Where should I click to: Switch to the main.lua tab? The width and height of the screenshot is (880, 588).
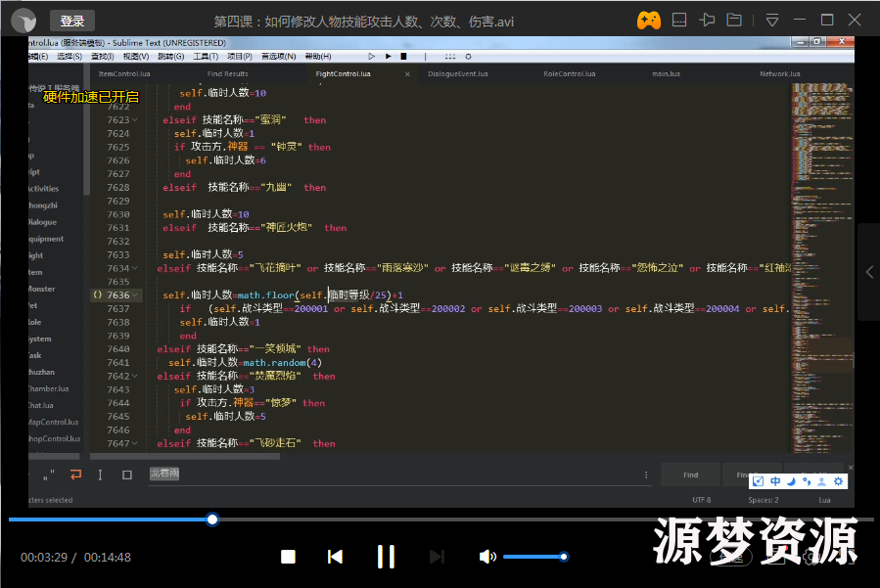point(667,74)
